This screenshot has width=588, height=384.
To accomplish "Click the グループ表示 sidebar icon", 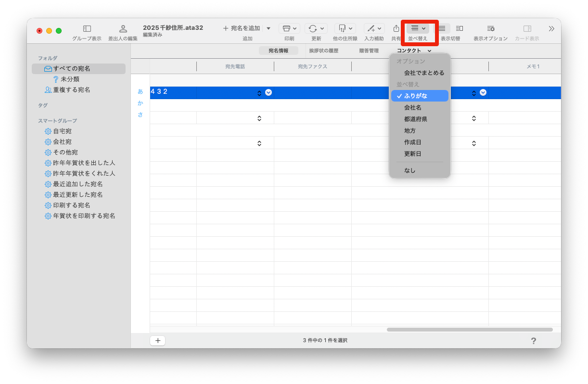I will (x=87, y=29).
